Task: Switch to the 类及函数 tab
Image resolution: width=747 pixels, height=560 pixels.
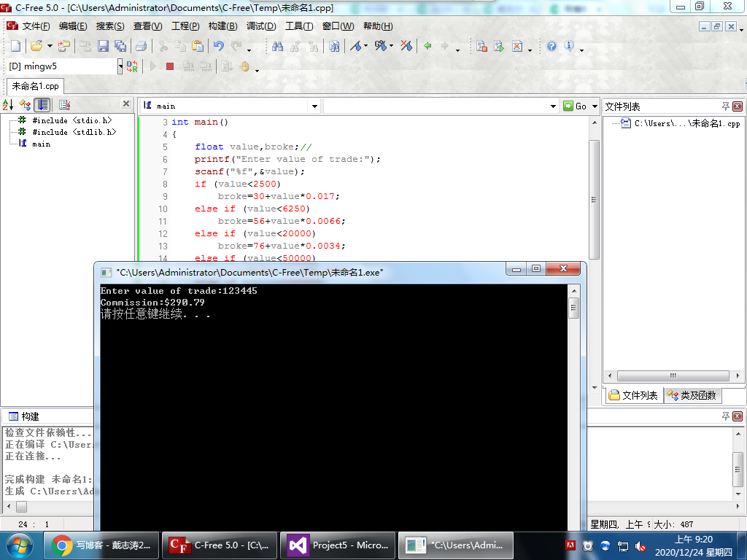Action: [x=692, y=395]
